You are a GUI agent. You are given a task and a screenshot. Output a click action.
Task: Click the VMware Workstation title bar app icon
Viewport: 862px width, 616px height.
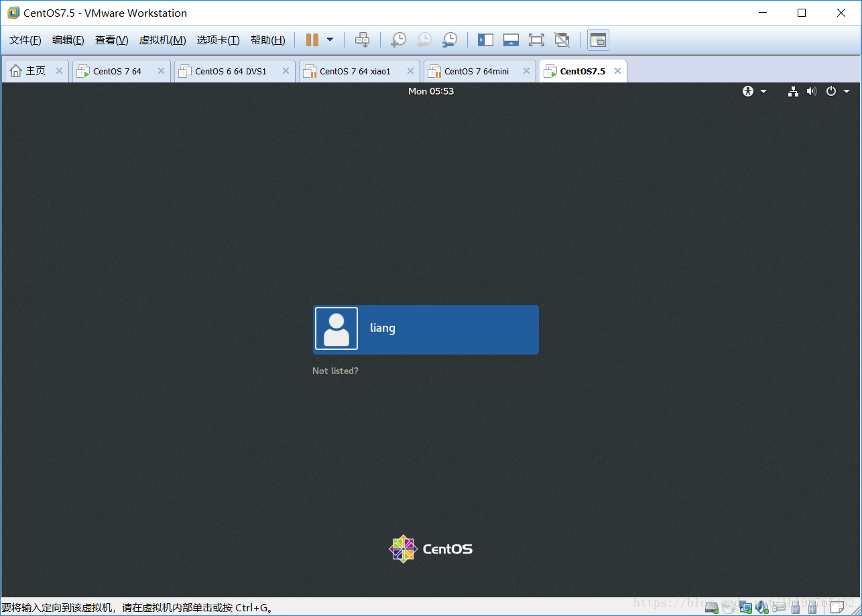tap(13, 13)
